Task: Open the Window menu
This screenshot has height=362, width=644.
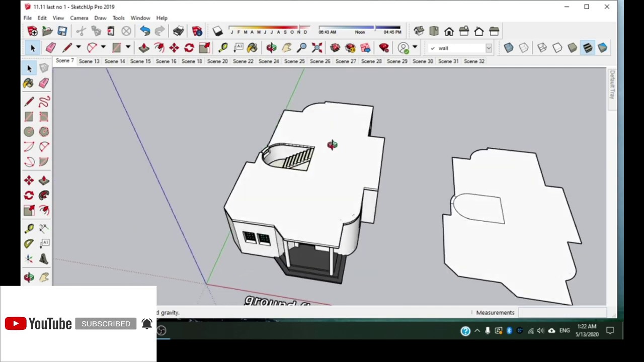Action: (x=140, y=18)
